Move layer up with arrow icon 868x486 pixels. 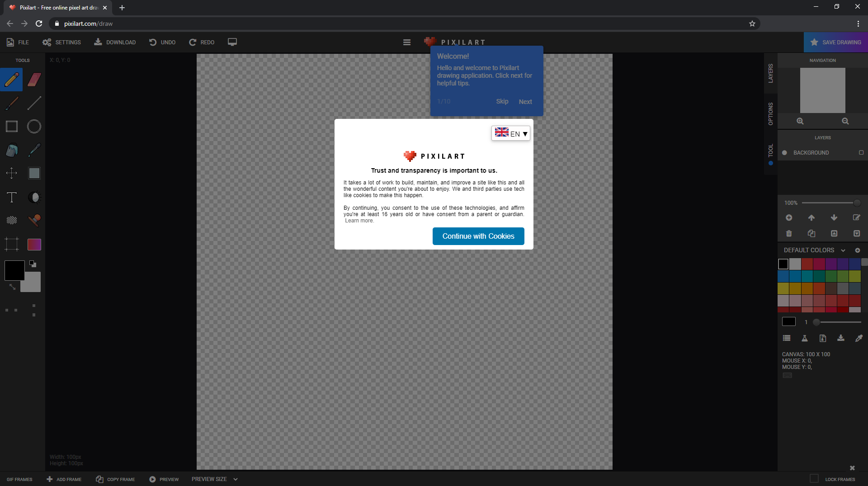tap(811, 217)
